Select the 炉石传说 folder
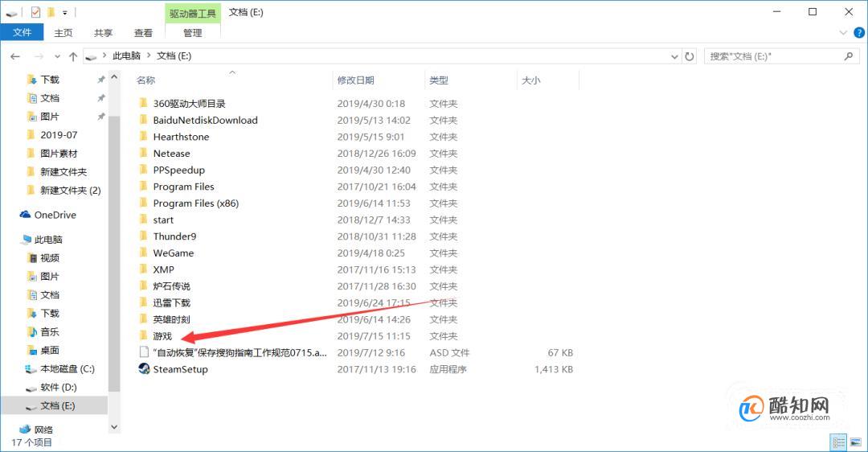868x452 pixels. (x=172, y=286)
